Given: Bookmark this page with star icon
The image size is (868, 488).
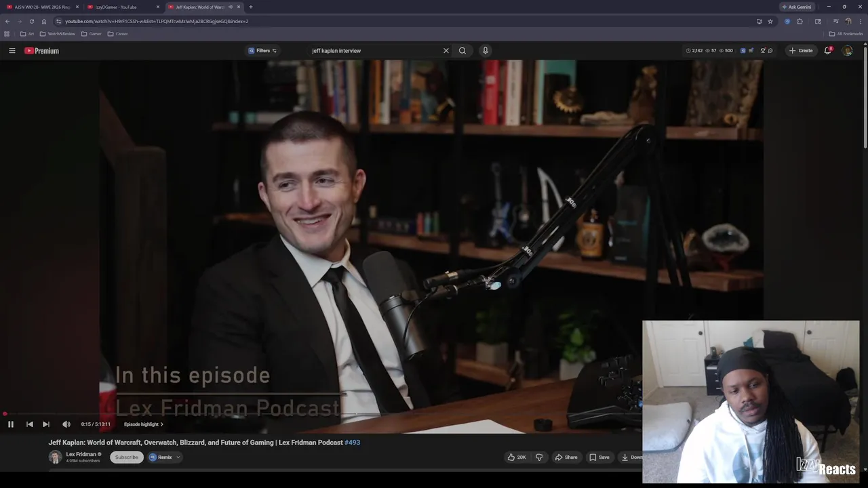Looking at the screenshot, I should [x=770, y=21].
